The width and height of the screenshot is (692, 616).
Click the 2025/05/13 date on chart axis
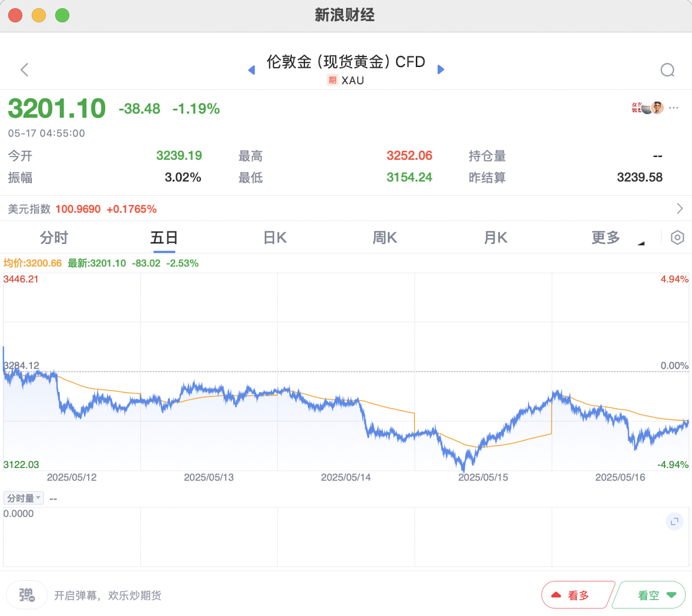click(209, 477)
